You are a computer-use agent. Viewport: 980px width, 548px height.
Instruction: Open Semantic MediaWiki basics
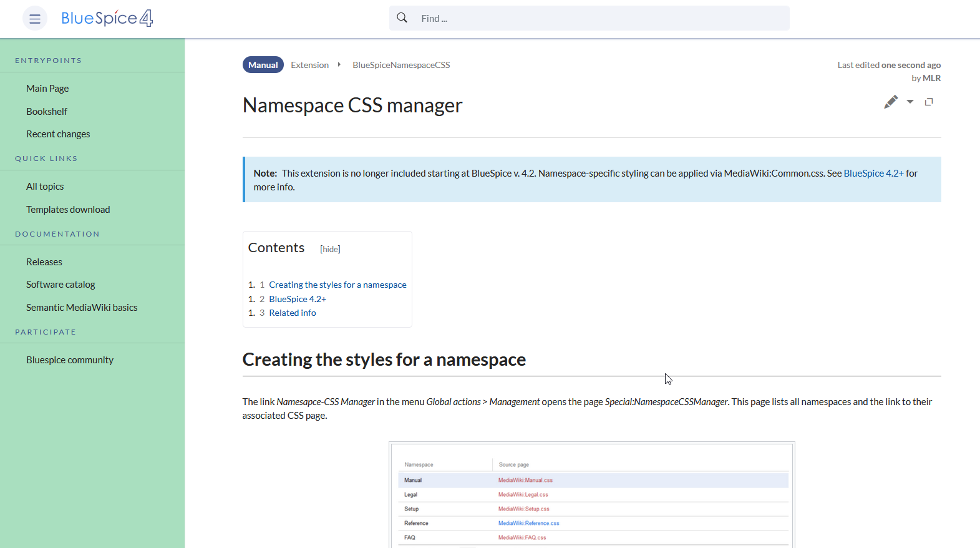(82, 308)
